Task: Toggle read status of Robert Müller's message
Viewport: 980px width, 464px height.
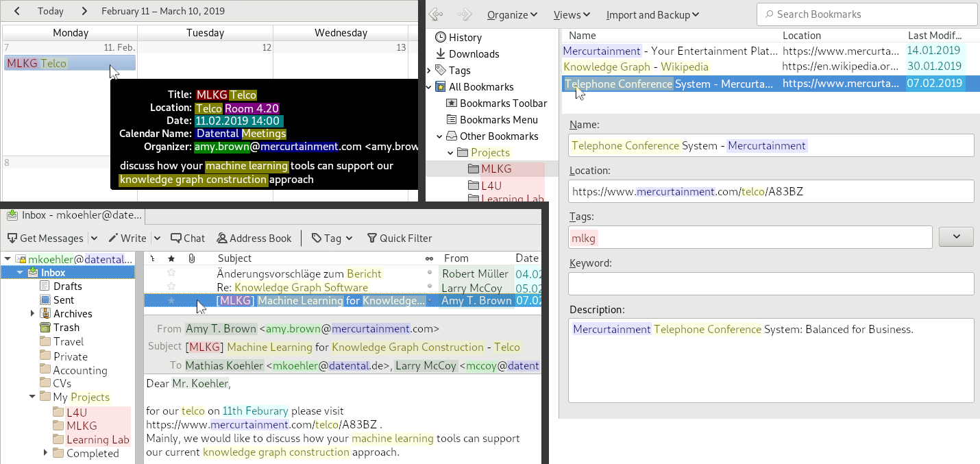Action: tap(430, 273)
